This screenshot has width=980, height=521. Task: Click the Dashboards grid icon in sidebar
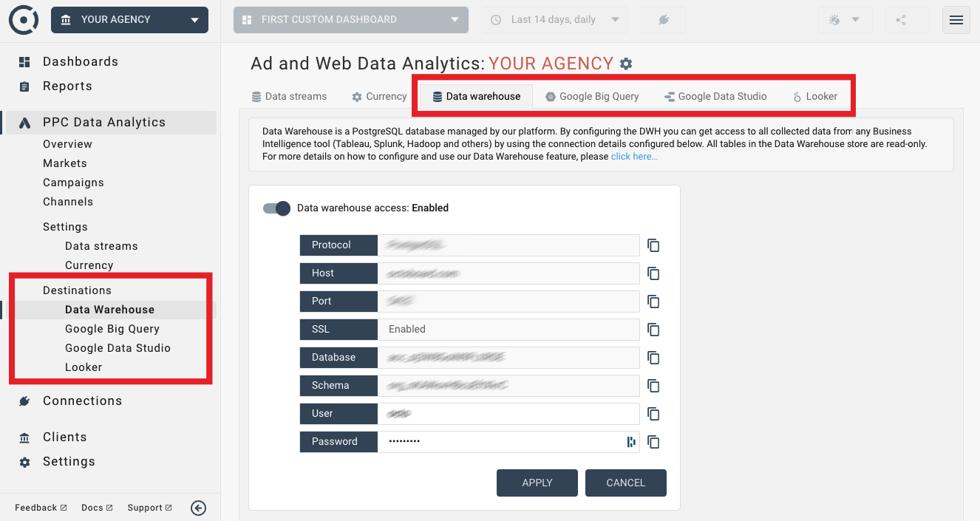(24, 62)
